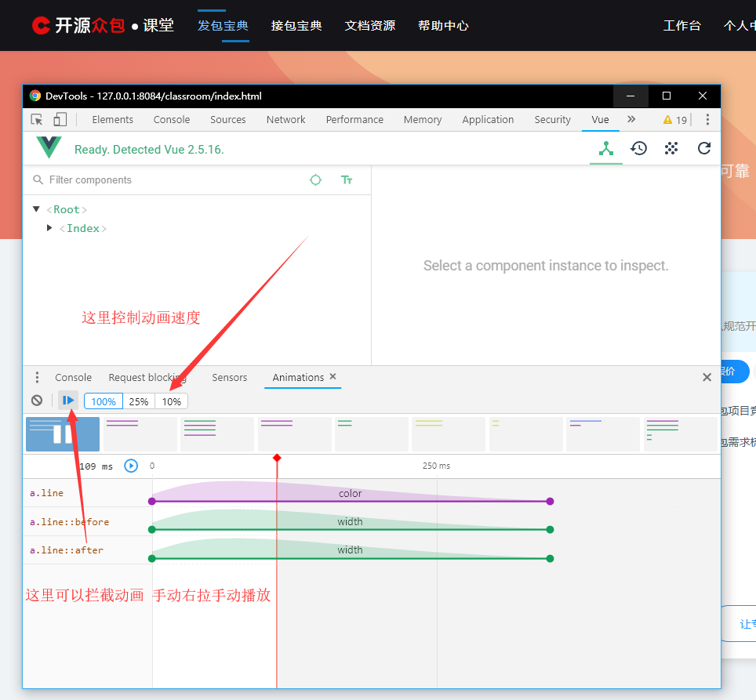Select the Index component in tree
756x700 pixels.
click(x=83, y=228)
